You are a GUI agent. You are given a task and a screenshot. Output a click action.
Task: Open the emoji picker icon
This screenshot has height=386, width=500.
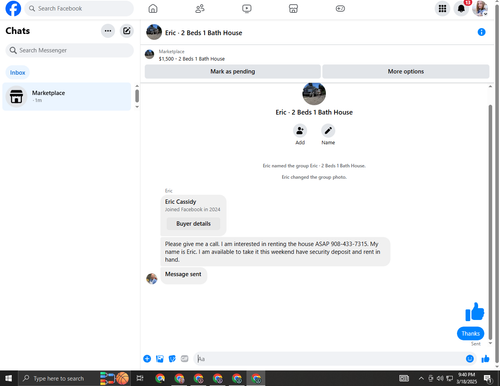click(x=469, y=359)
